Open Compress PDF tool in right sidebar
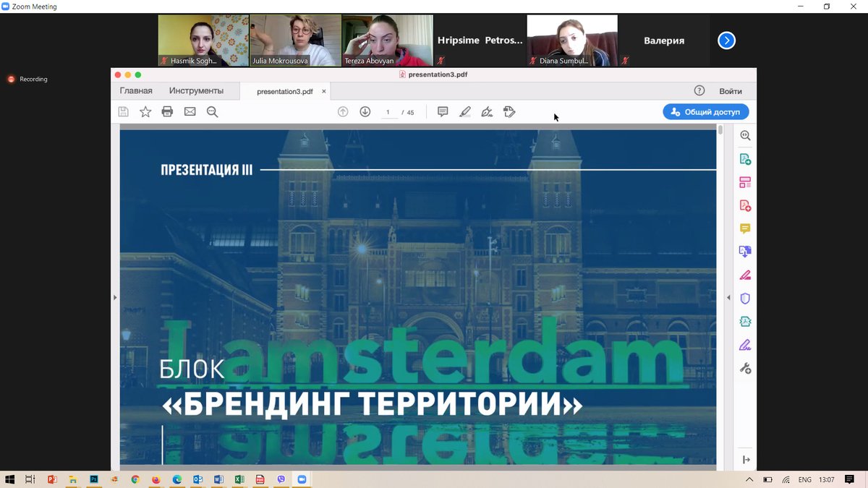 745,322
